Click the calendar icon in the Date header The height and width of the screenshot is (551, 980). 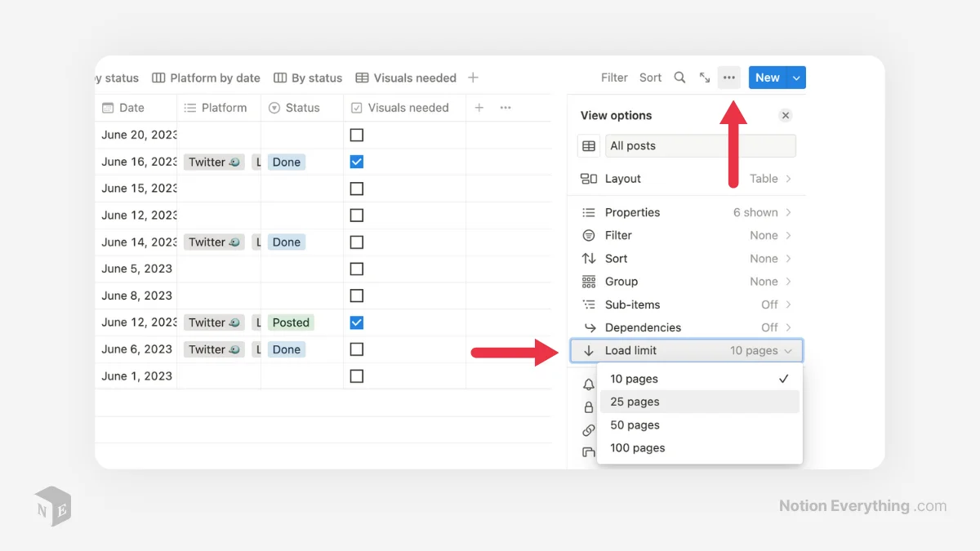tap(109, 107)
